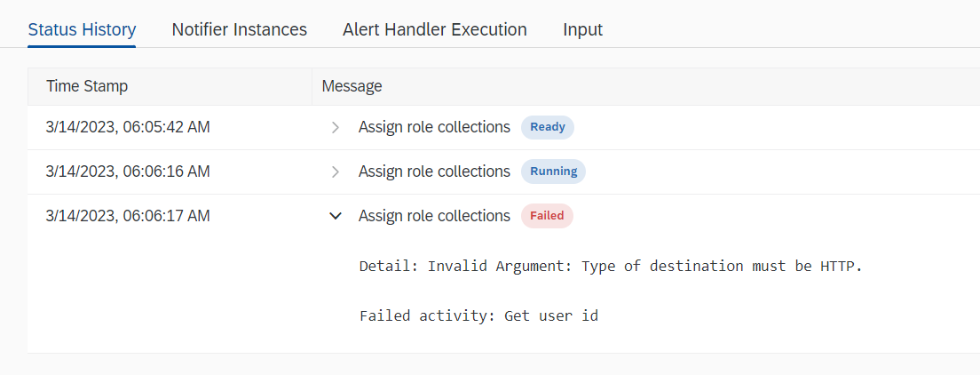
Task: Collapse the Failed status row chevron
Action: 335,216
